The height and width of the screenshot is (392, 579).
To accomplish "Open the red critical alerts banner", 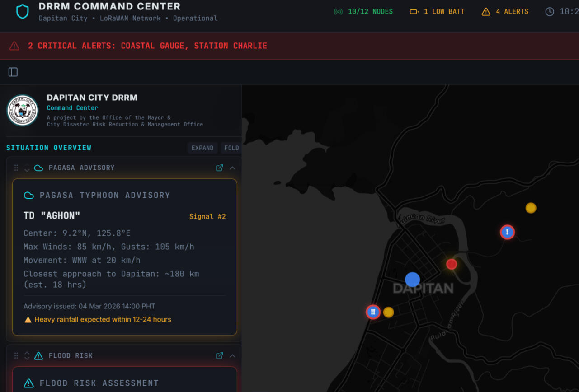I will (147, 46).
